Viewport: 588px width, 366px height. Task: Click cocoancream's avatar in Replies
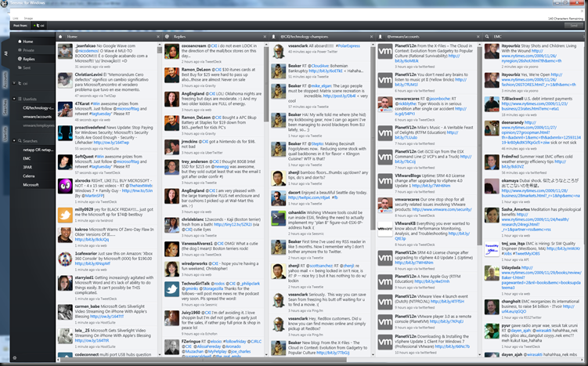tap(171, 51)
